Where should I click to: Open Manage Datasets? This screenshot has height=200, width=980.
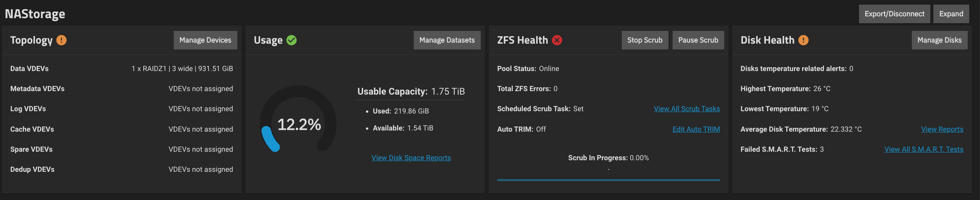pyautogui.click(x=447, y=40)
